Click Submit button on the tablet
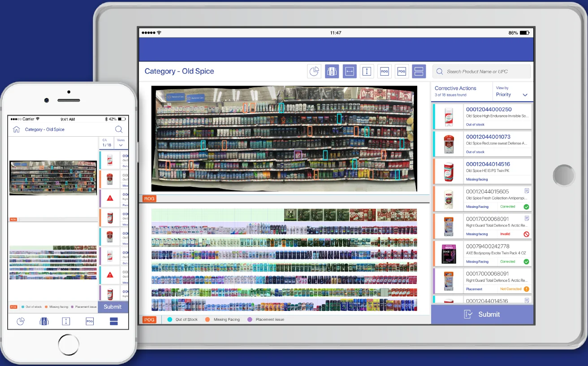This screenshot has width=588, height=366. (x=482, y=314)
